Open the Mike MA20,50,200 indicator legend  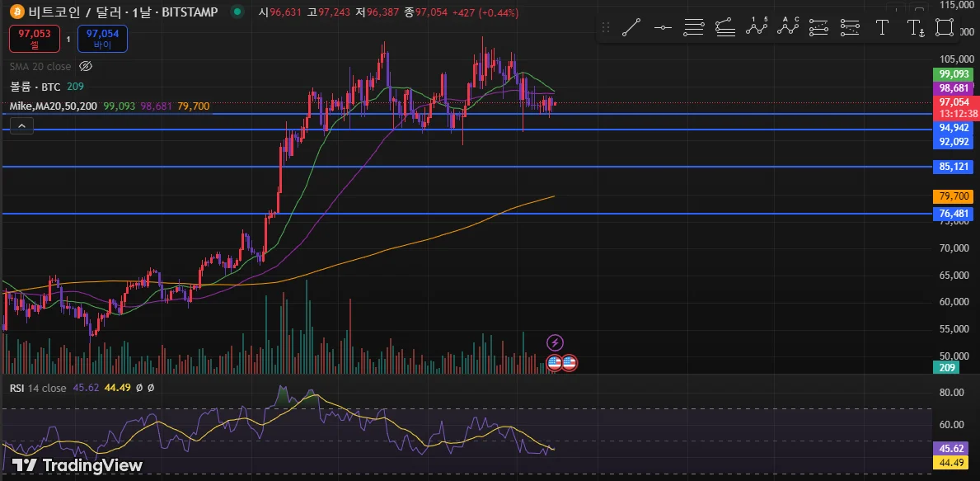53,106
